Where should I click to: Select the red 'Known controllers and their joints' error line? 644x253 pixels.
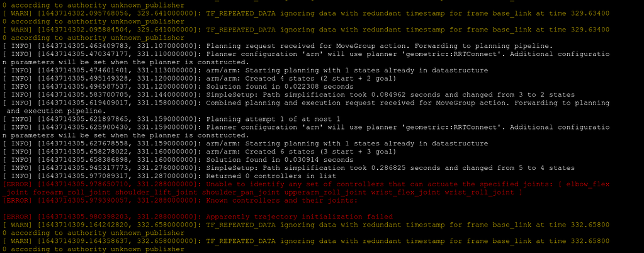click(x=180, y=200)
